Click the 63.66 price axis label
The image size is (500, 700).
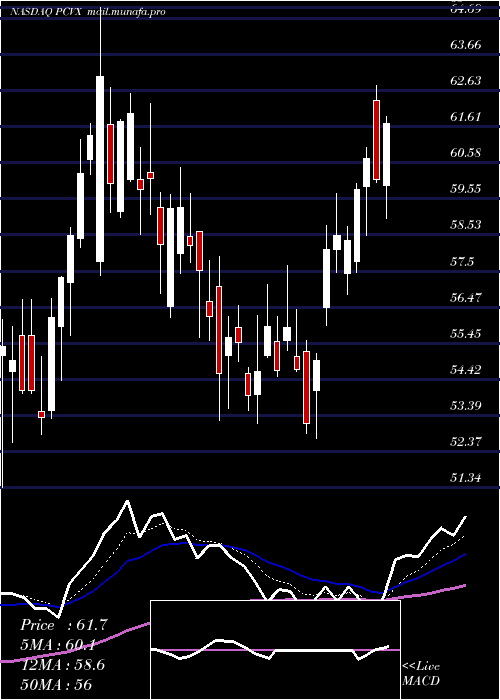coord(466,45)
